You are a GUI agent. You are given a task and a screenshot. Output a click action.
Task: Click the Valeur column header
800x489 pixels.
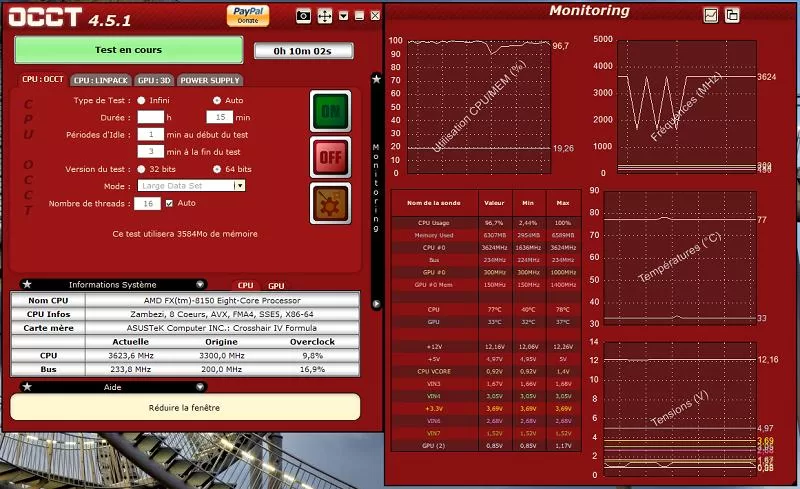pyautogui.click(x=494, y=203)
